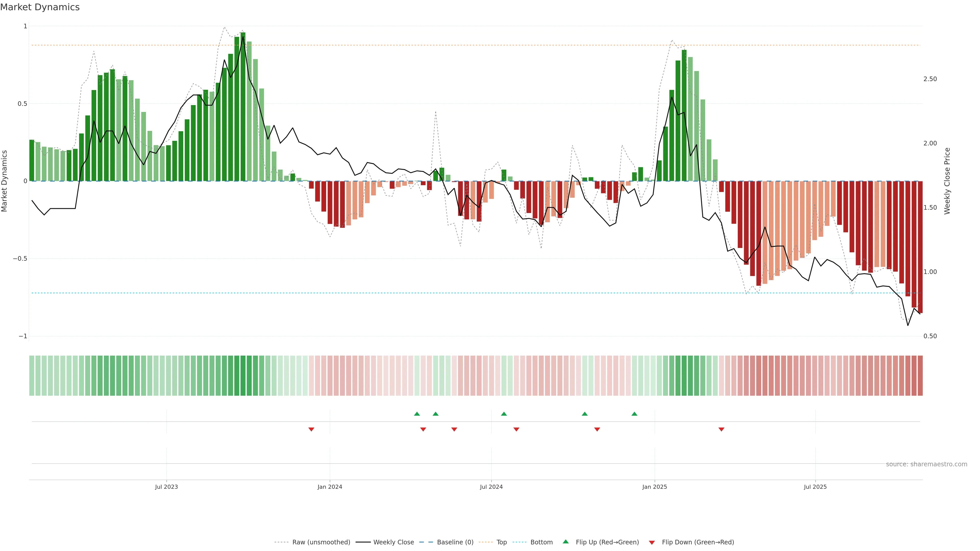
Task: Click the red flip-down marker just after Jul 2024
Action: 516,429
